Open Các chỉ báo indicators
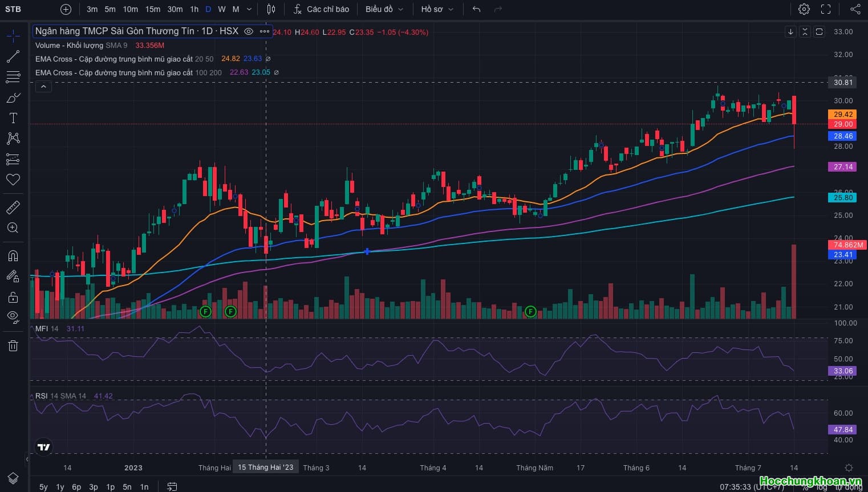The image size is (868, 492). coord(321,9)
